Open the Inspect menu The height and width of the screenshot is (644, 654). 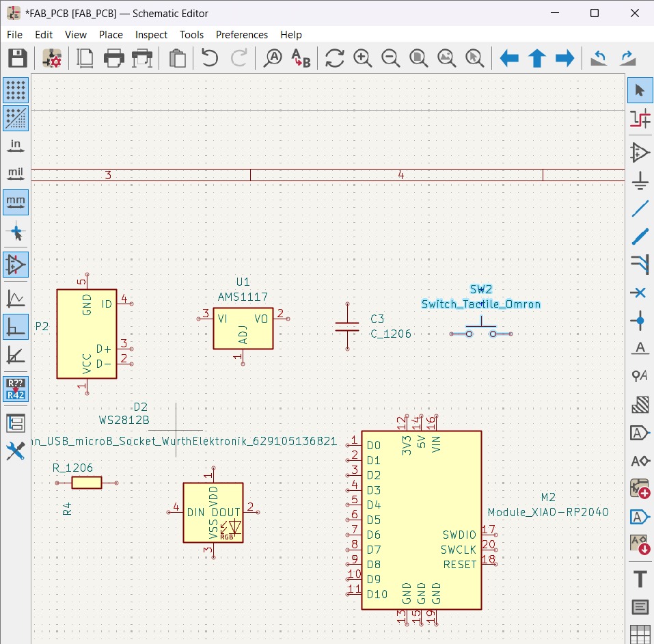pos(151,35)
